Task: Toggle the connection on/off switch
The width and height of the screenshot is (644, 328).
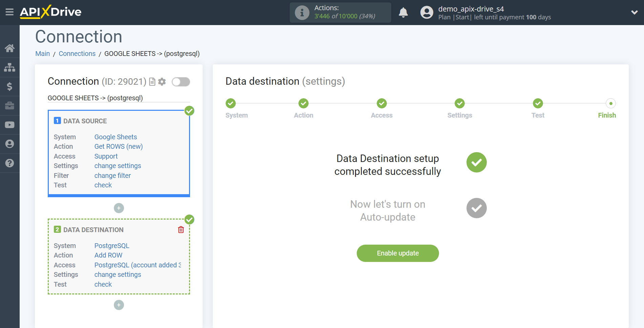Action: pos(181,82)
